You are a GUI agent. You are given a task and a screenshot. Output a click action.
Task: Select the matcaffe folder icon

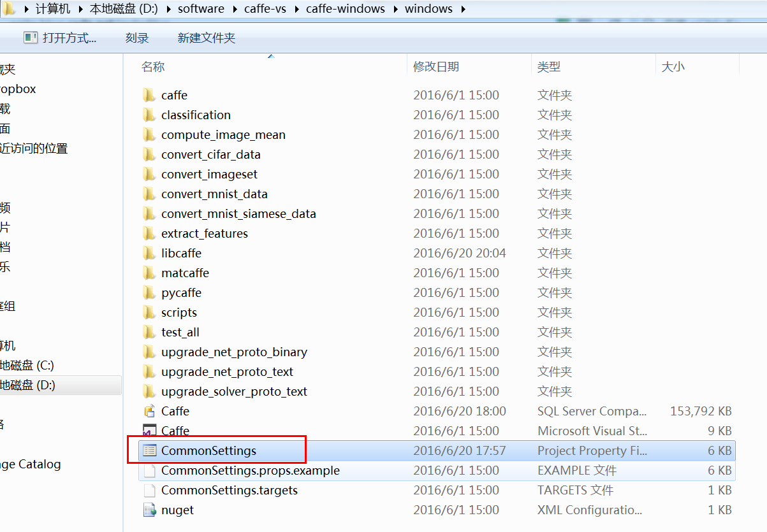(149, 273)
